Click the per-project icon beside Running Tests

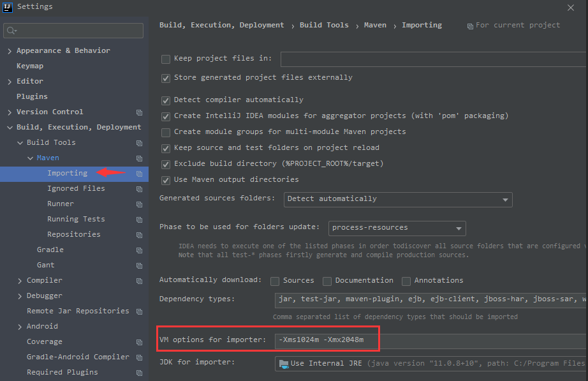pos(139,220)
